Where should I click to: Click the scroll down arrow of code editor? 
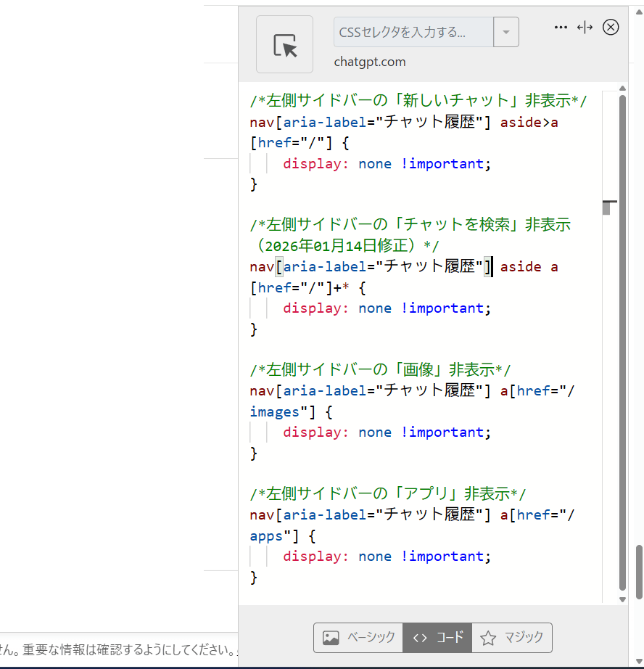point(622,599)
